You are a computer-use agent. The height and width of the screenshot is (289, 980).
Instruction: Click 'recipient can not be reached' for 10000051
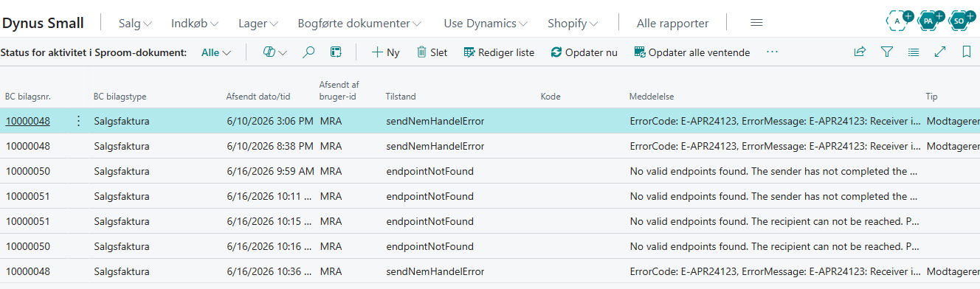(774, 221)
